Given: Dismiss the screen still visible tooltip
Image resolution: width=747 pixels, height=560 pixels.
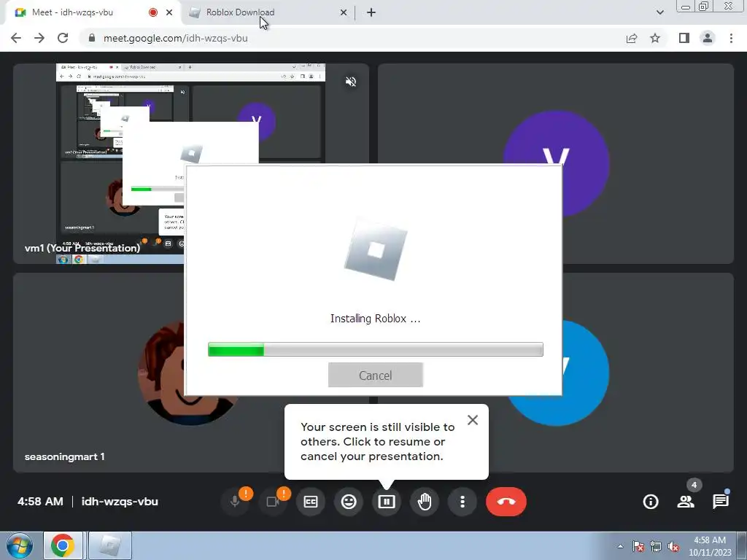Looking at the screenshot, I should pos(473,419).
